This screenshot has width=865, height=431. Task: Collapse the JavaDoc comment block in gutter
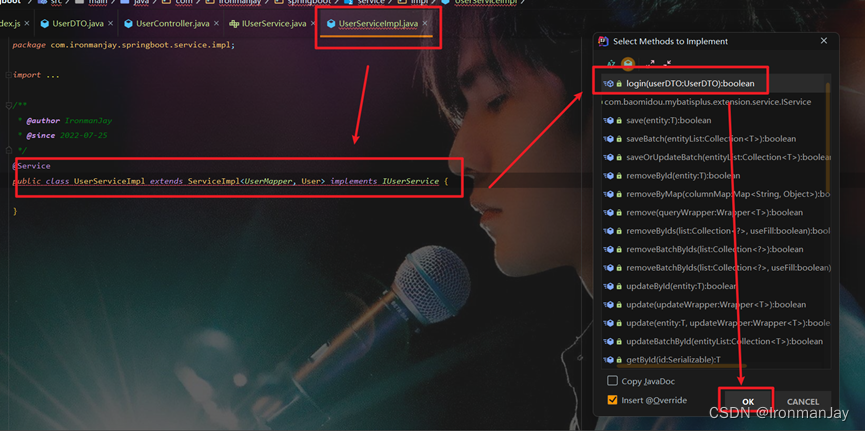click(9, 105)
